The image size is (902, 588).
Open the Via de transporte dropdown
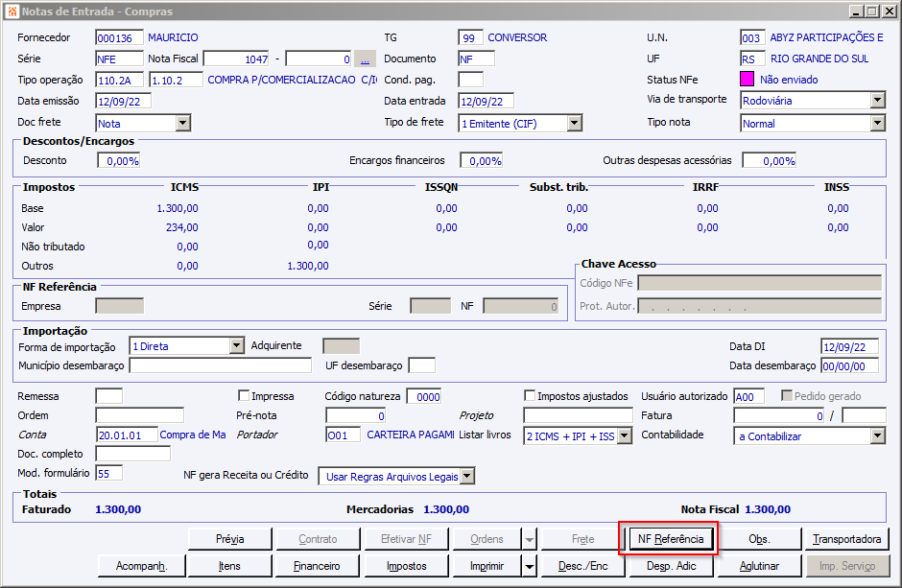877,101
